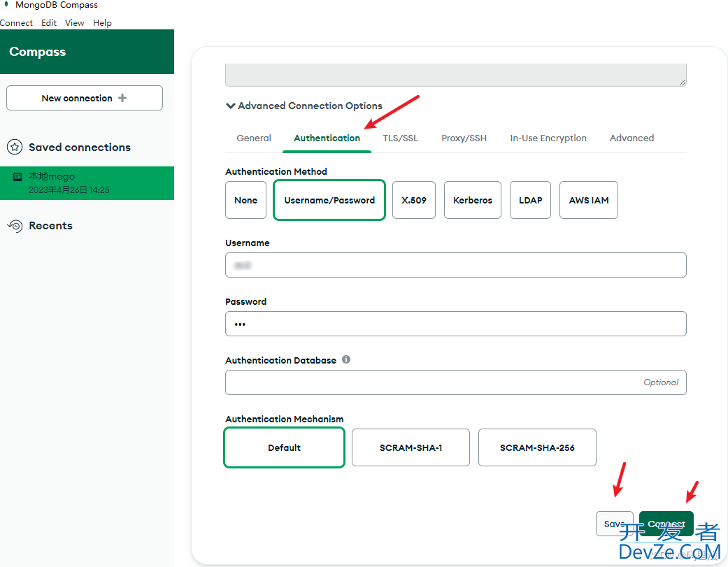Click the Compass sidebar title
The width and height of the screenshot is (728, 567).
pyautogui.click(x=38, y=52)
